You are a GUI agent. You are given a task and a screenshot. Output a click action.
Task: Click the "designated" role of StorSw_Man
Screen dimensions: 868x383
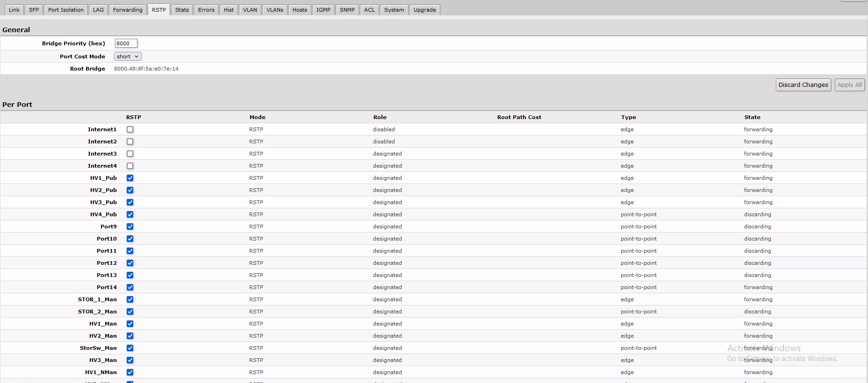(x=387, y=348)
